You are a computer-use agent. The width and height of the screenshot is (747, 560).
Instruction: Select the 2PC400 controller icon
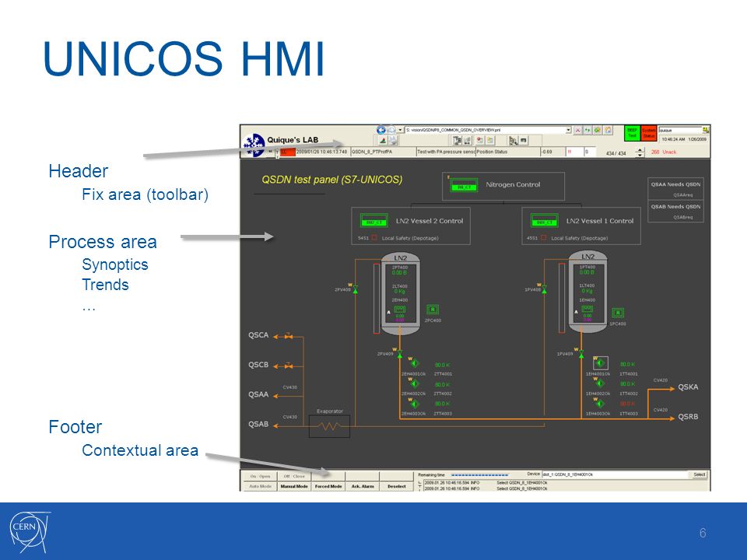(433, 310)
